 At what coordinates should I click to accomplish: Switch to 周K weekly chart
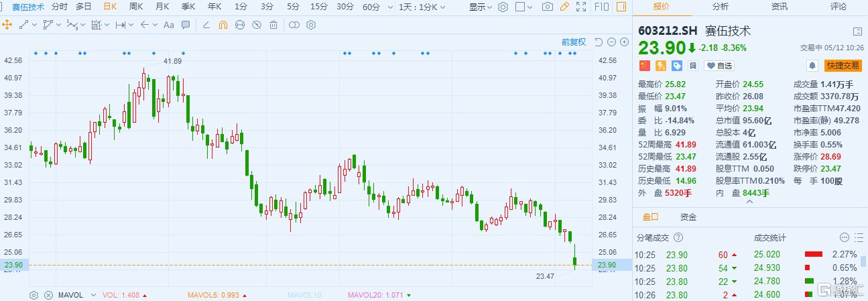tap(136, 7)
